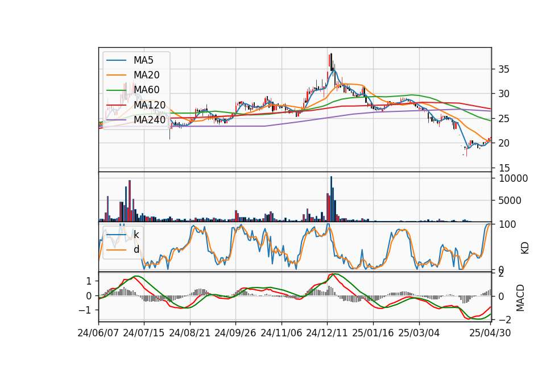Click the KD axis title
Screen dimensions: 546x392
coord(524,248)
